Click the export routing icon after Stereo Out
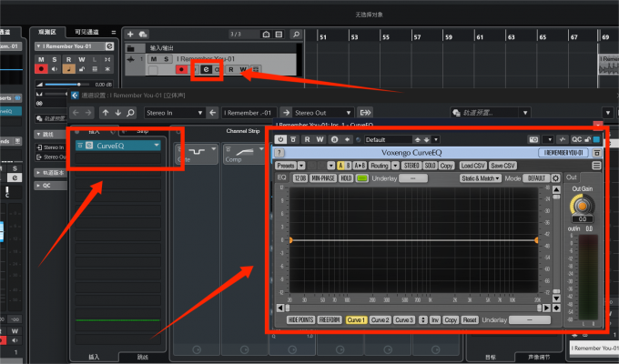 [x=365, y=113]
